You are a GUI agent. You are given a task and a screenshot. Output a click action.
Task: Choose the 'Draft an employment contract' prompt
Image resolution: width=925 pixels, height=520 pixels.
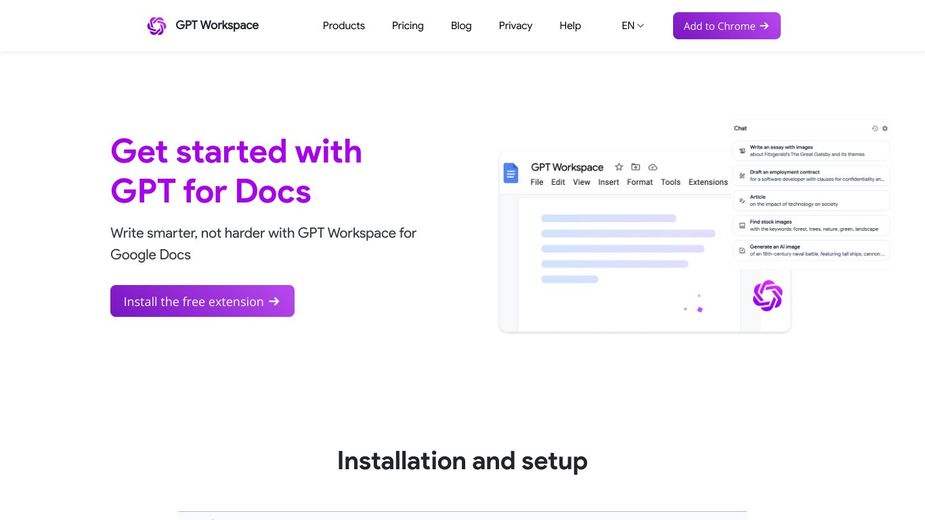[x=811, y=176]
